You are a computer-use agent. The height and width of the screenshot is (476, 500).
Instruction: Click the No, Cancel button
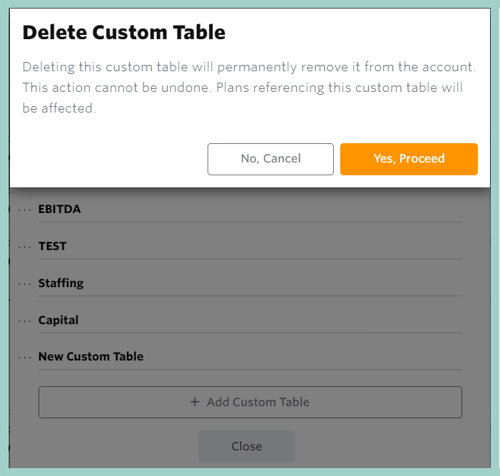pyautogui.click(x=270, y=159)
